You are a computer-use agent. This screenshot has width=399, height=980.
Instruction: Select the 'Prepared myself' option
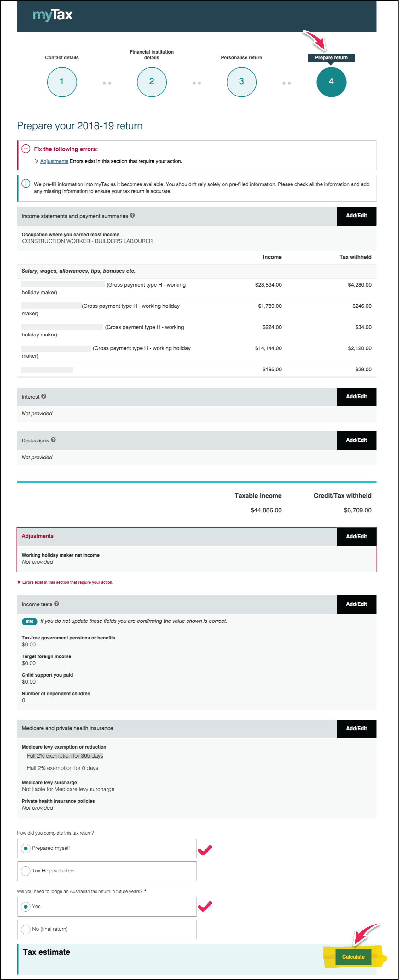point(26,849)
